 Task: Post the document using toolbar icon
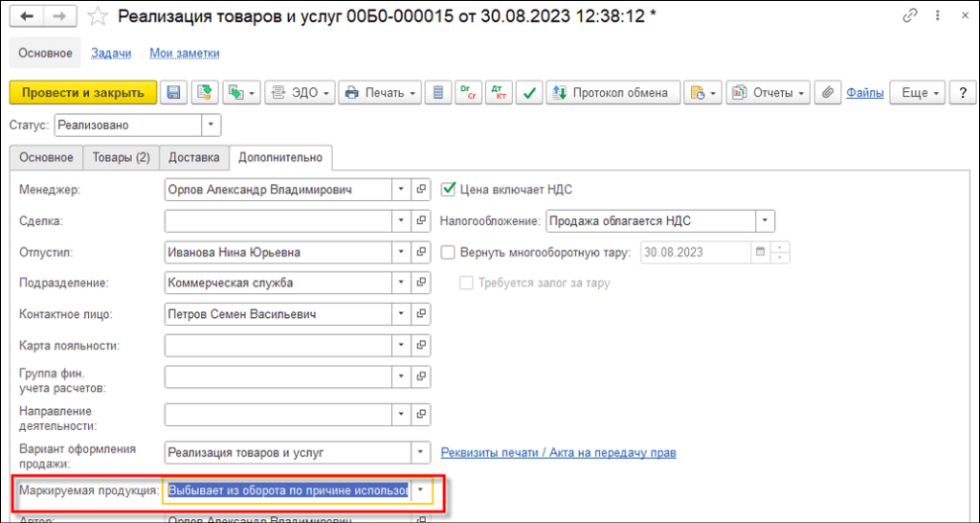[x=205, y=93]
